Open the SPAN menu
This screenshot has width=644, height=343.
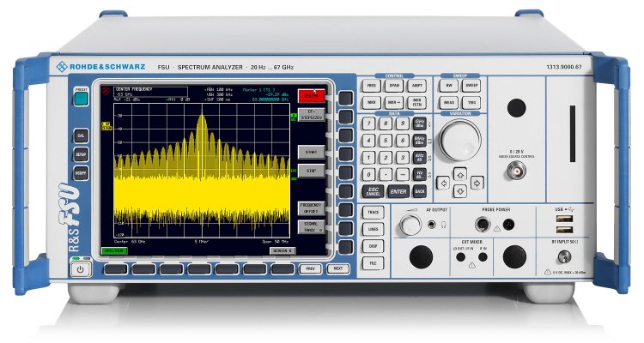click(395, 87)
